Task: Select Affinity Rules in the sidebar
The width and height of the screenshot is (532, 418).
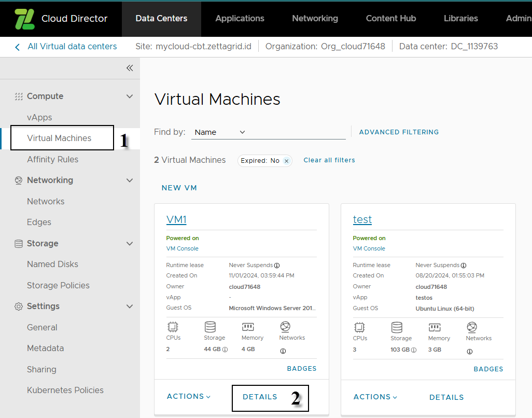Action: (x=52, y=159)
